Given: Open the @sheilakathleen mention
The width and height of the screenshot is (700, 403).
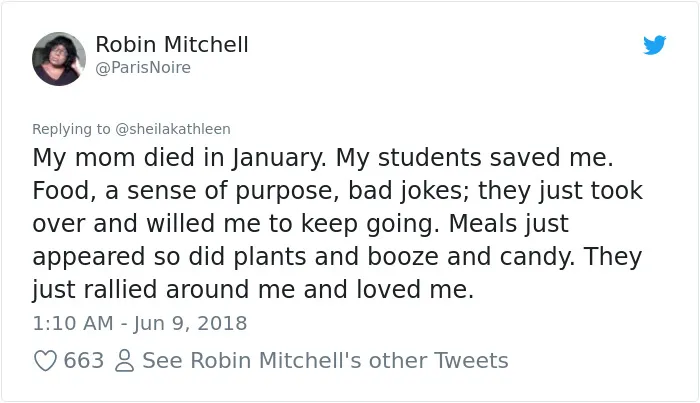Looking at the screenshot, I should pyautogui.click(x=173, y=129).
